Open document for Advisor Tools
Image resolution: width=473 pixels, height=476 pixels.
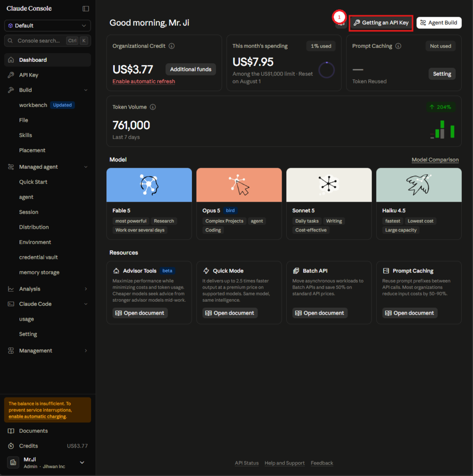(140, 313)
